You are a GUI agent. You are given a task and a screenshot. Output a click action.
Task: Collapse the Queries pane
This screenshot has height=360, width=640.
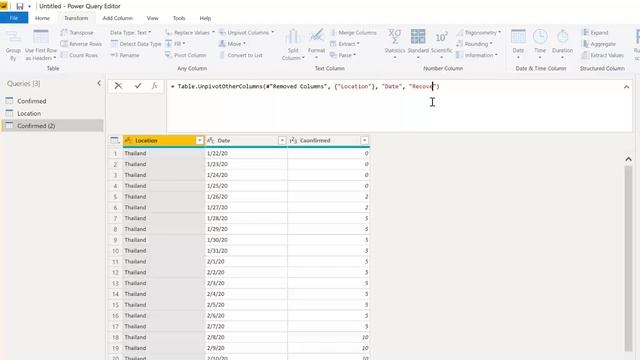pos(99,83)
